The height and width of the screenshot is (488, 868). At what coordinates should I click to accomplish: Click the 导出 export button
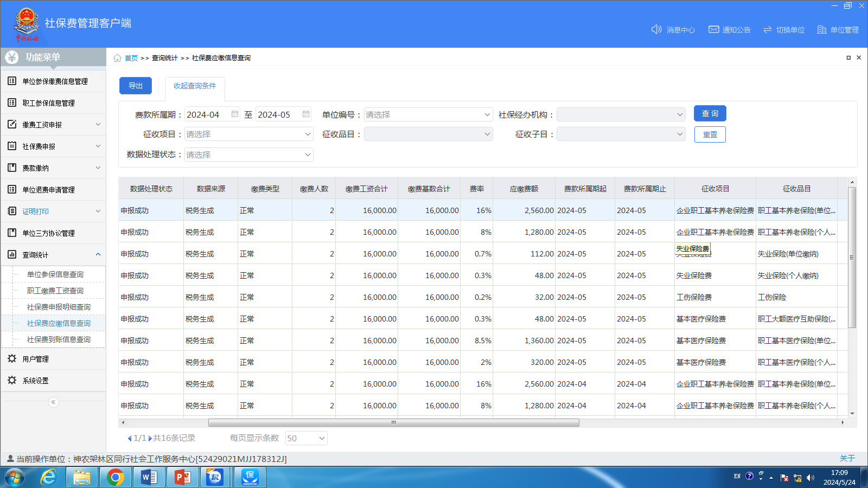pyautogui.click(x=136, y=86)
